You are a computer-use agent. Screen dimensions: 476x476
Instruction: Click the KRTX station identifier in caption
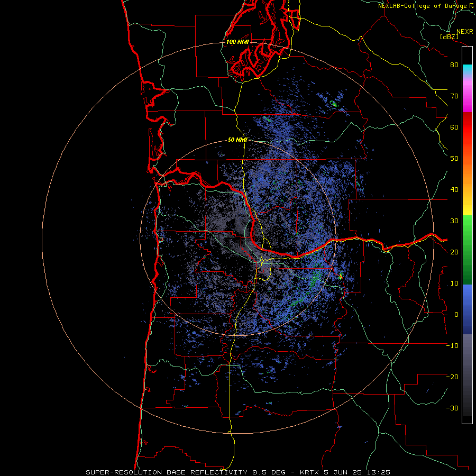pyautogui.click(x=309, y=472)
